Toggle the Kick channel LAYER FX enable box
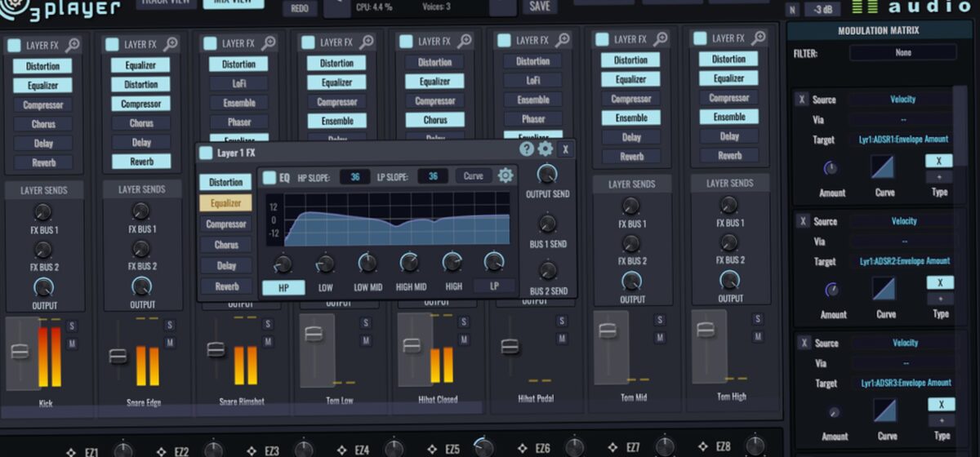This screenshot has height=457, width=980. click(14, 46)
